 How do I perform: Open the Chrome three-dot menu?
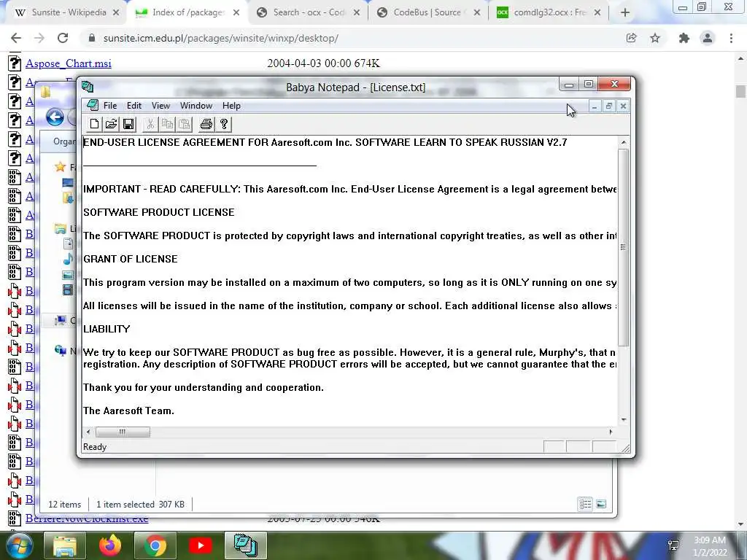[x=731, y=38]
